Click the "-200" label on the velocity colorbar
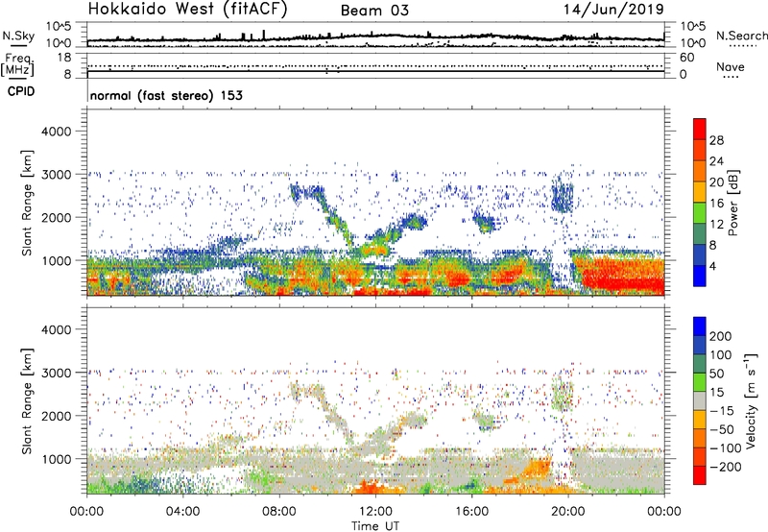 click(725, 467)
